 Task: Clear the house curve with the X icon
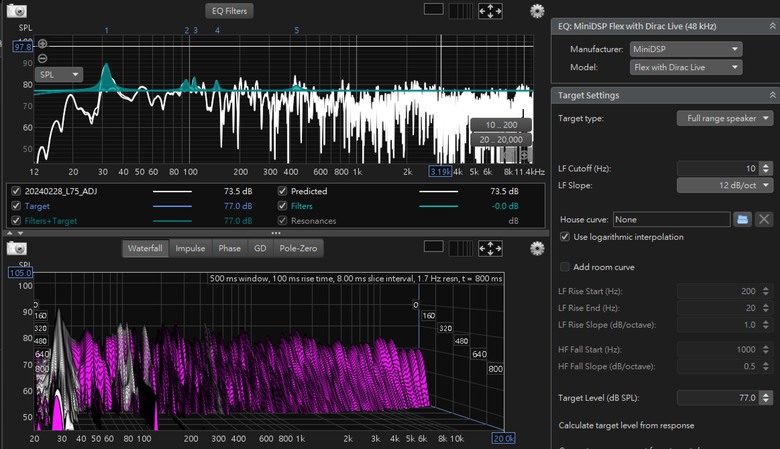[764, 219]
